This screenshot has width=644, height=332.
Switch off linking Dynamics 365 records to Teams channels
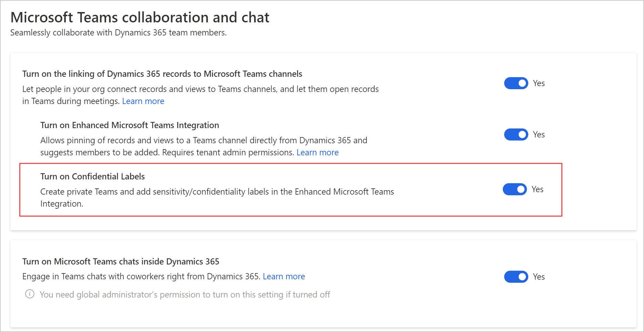[516, 83]
